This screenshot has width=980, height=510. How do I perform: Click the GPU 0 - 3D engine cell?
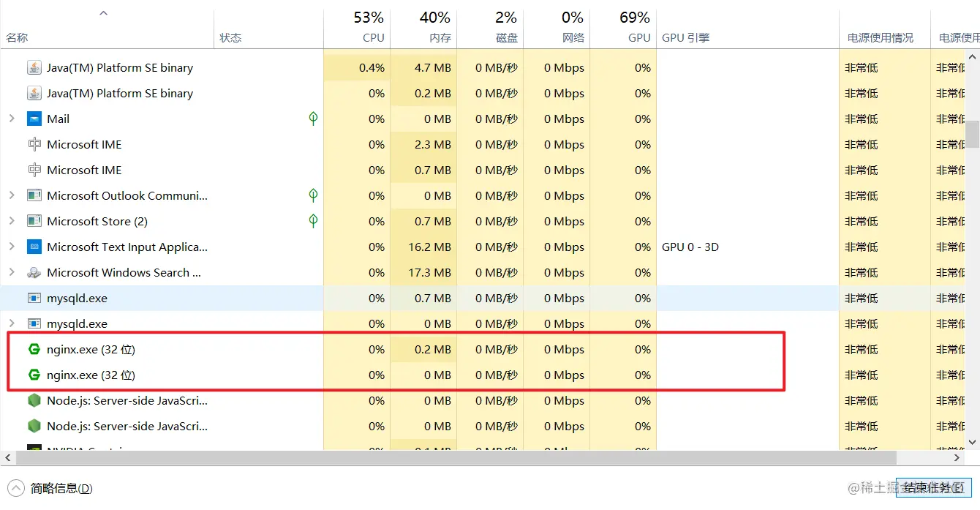(x=690, y=247)
